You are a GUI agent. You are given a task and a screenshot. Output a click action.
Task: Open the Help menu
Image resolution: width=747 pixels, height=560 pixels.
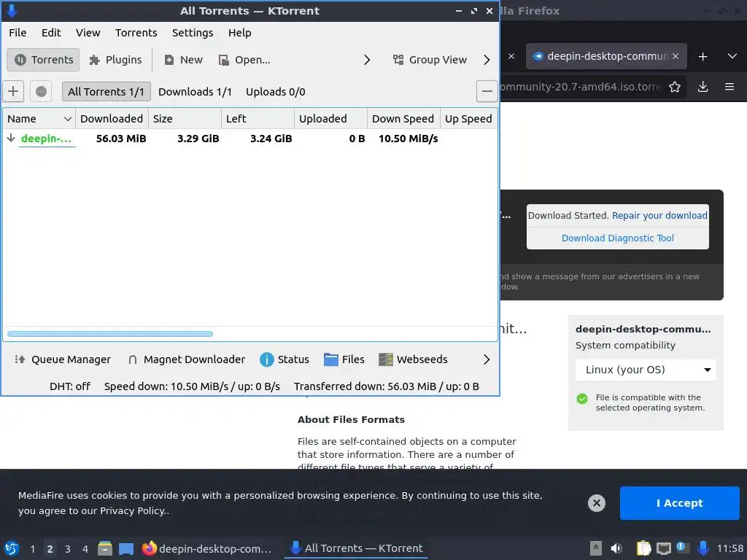pyautogui.click(x=239, y=33)
